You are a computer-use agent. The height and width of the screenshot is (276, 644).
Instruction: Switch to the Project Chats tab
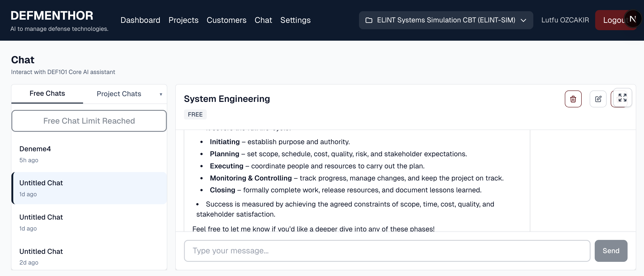coord(119,94)
